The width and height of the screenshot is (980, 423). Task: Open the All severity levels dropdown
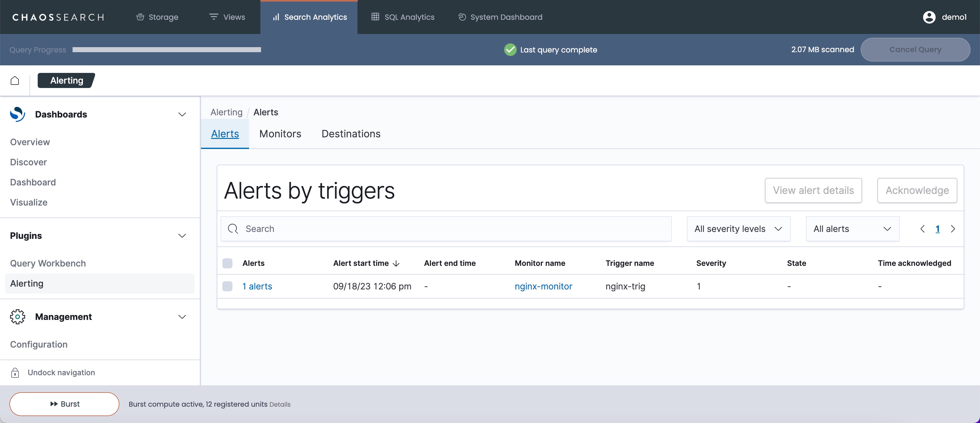(738, 229)
